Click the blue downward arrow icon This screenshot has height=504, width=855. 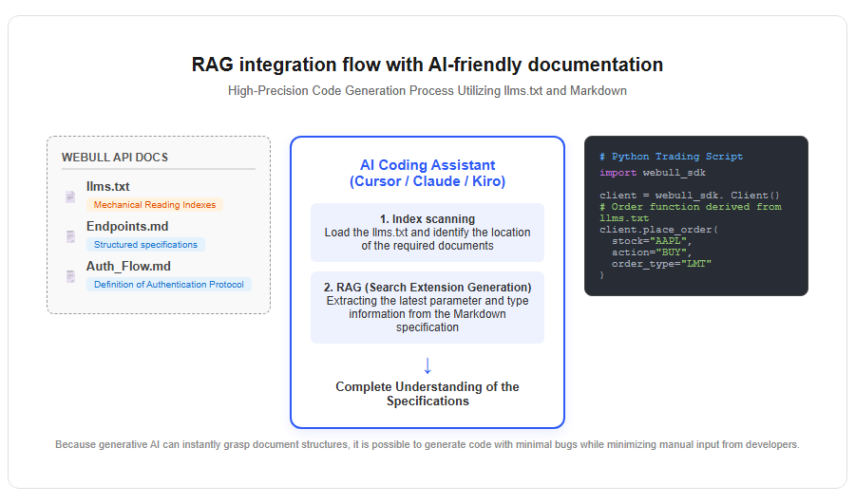(x=427, y=365)
